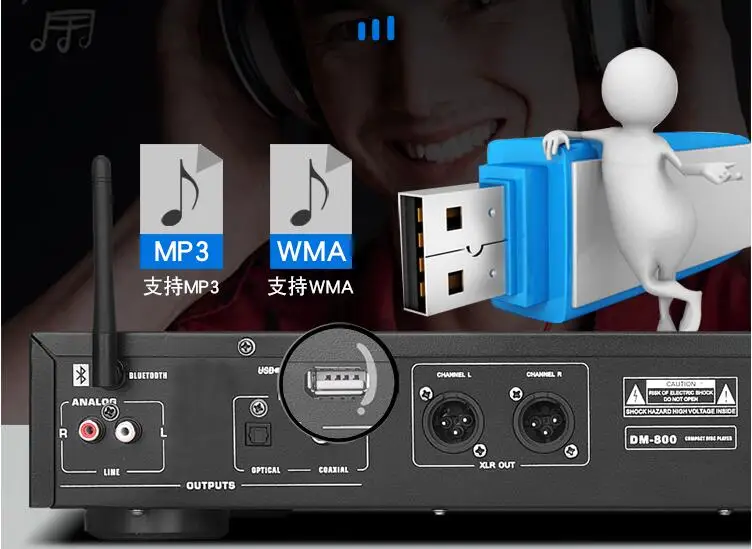Click the WMA file format icon
The height and width of the screenshot is (549, 752).
[x=311, y=207]
